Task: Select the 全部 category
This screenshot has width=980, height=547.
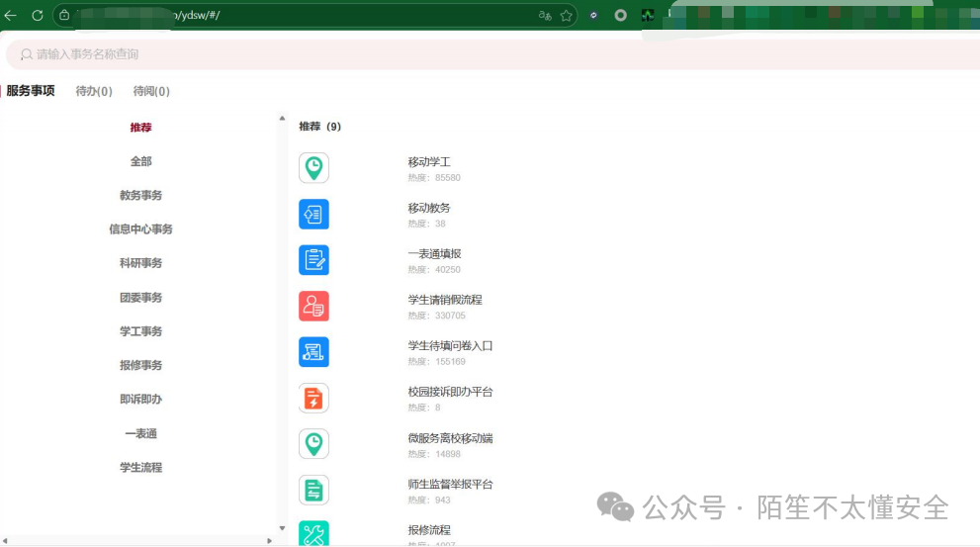Action: [140, 161]
